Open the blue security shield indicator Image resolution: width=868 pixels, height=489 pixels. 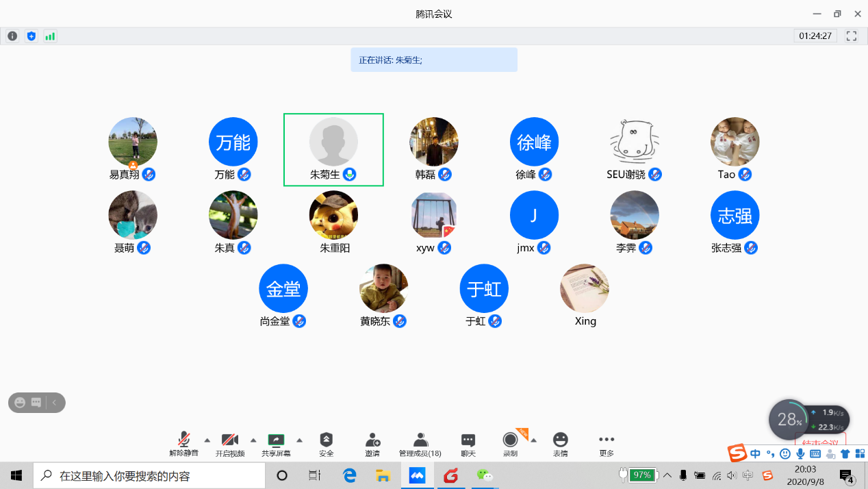(x=31, y=36)
